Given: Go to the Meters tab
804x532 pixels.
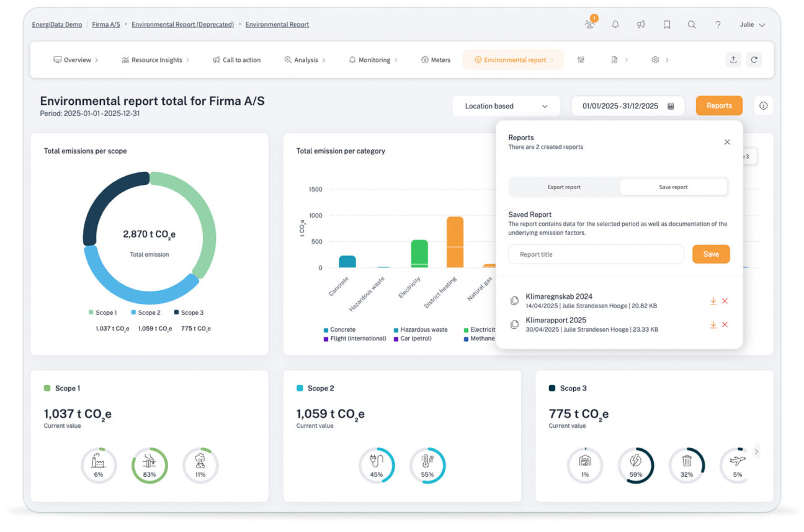Looking at the screenshot, I should point(435,60).
